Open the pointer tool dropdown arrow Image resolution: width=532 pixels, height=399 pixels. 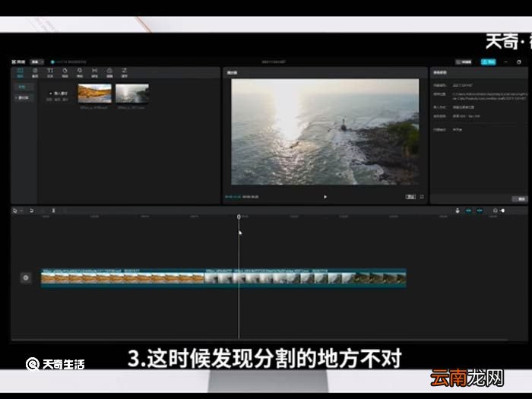21,211
